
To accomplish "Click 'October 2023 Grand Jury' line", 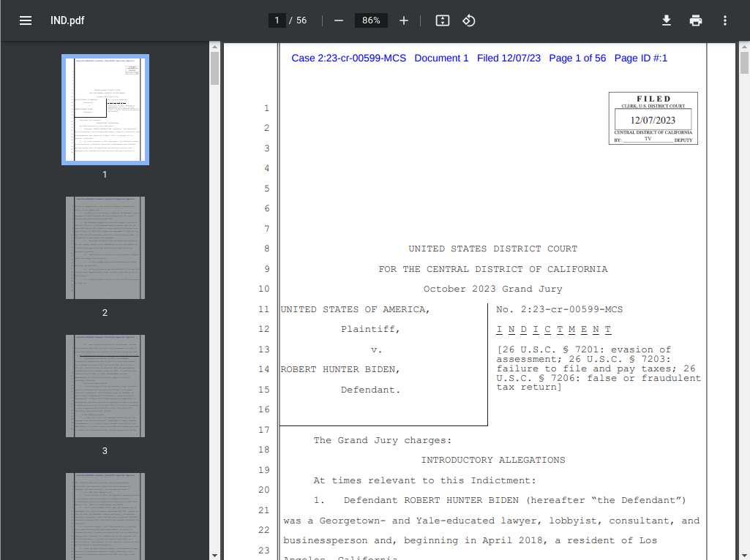I will pos(492,289).
